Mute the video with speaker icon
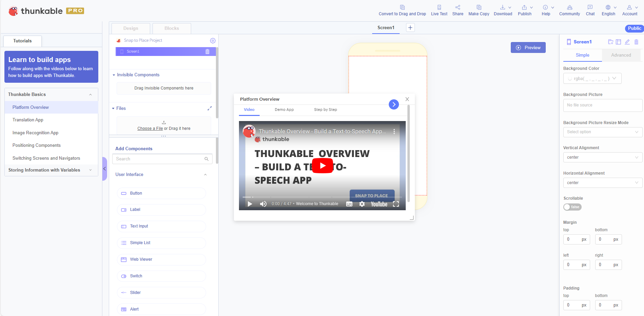The width and height of the screenshot is (644, 316). point(263,204)
